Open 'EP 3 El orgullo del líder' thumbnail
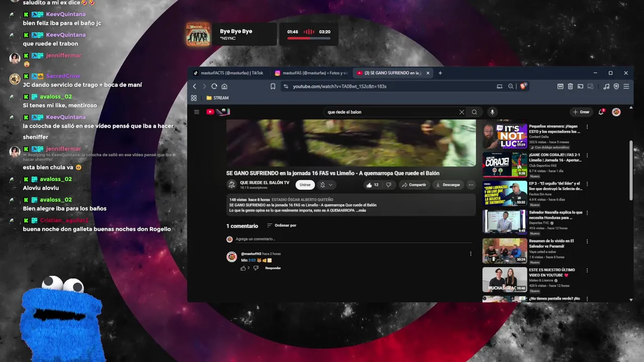Screen dimensions: 644x362 click(x=505, y=193)
